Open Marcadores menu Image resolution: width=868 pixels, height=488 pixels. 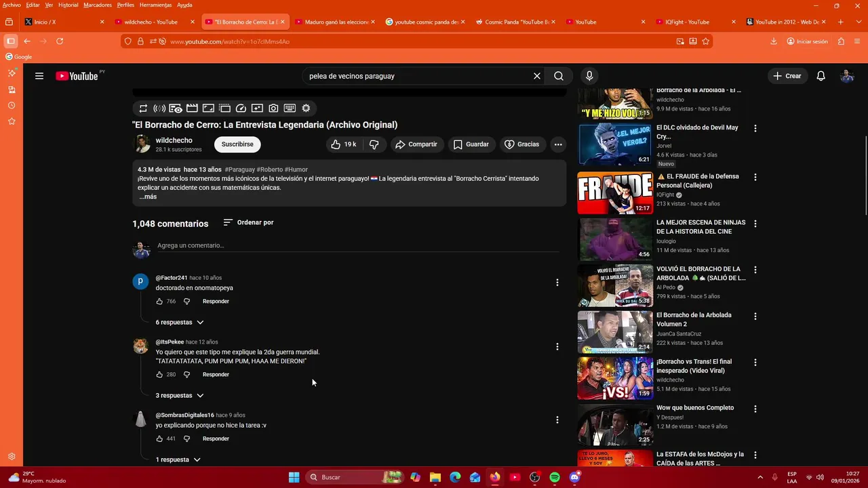pos(98,5)
